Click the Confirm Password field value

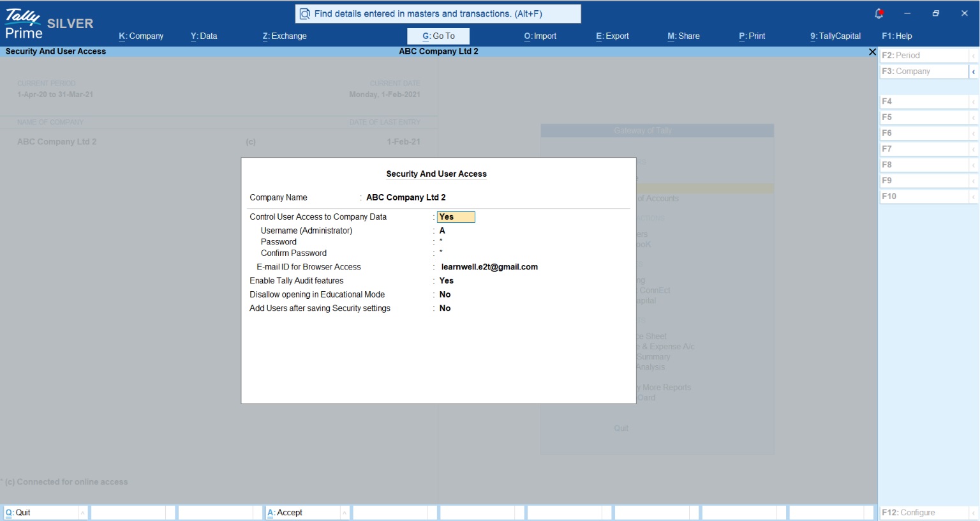pyautogui.click(x=441, y=253)
